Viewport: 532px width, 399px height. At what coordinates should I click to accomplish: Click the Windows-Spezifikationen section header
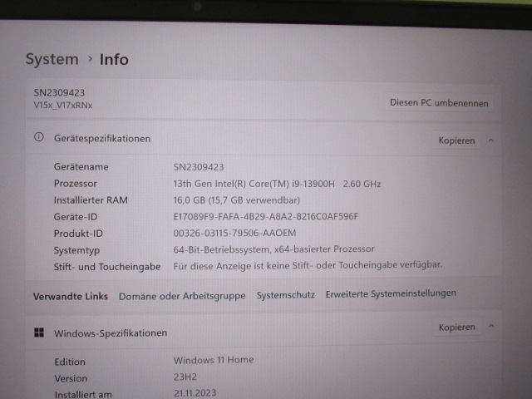coord(111,332)
